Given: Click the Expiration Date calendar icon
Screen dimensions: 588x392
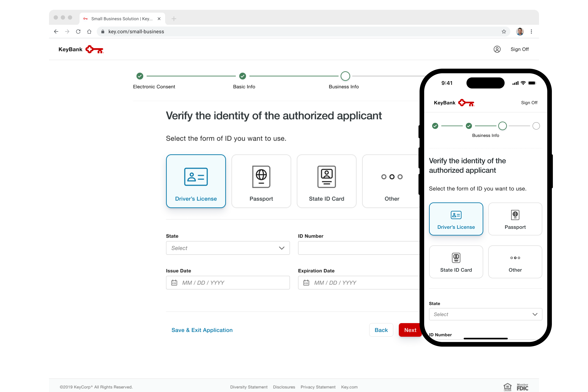Looking at the screenshot, I should coord(306,283).
